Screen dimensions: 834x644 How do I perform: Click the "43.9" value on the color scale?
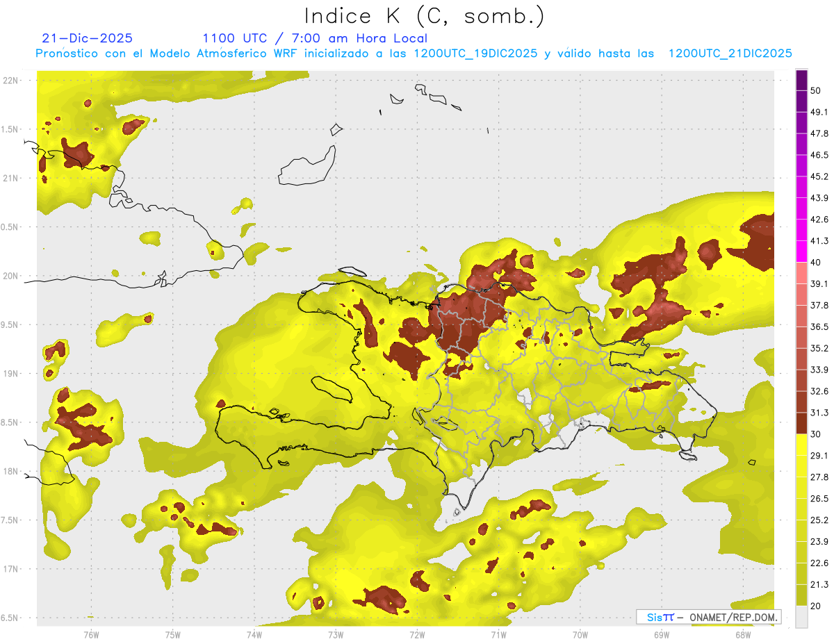819,198
